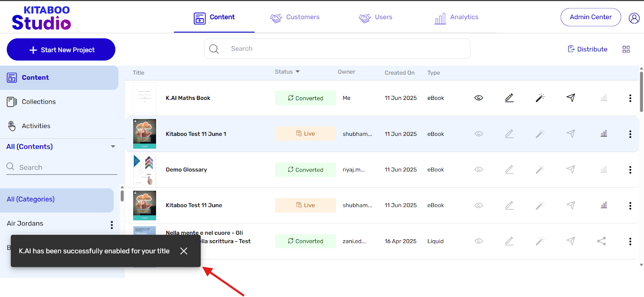Screen dimensions: 644x297
Task: Open analytics bars for K.AI Maths Book row
Action: pos(604,98)
